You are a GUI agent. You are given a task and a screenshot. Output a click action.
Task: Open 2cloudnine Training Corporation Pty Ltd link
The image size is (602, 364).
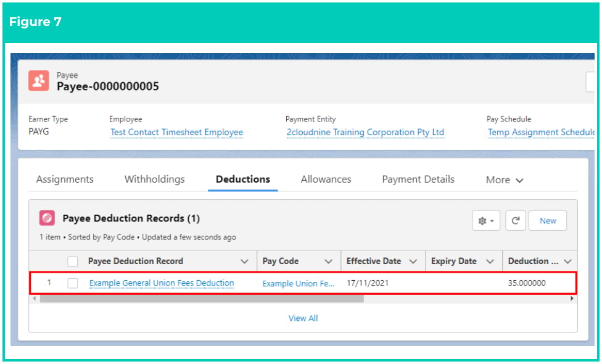366,132
